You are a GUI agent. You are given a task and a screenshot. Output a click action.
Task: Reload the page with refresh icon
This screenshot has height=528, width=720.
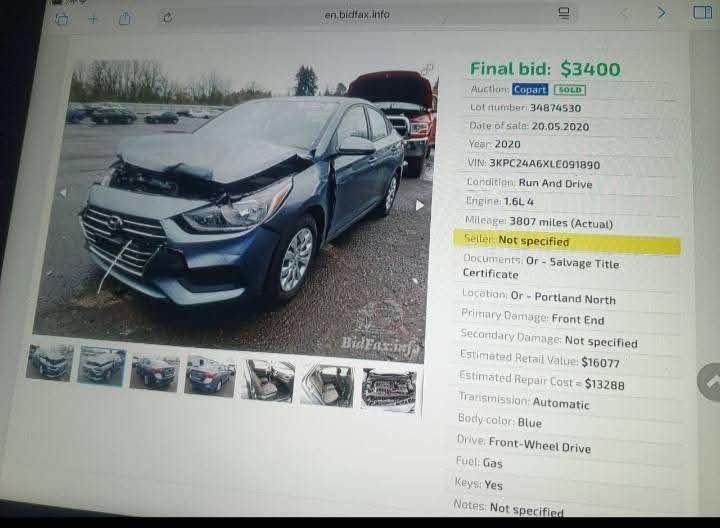click(x=168, y=18)
